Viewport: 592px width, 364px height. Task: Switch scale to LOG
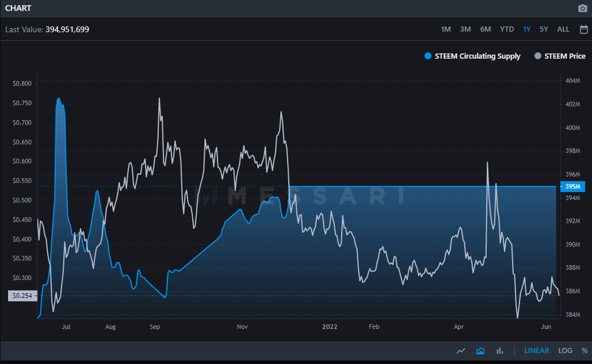pyautogui.click(x=565, y=351)
